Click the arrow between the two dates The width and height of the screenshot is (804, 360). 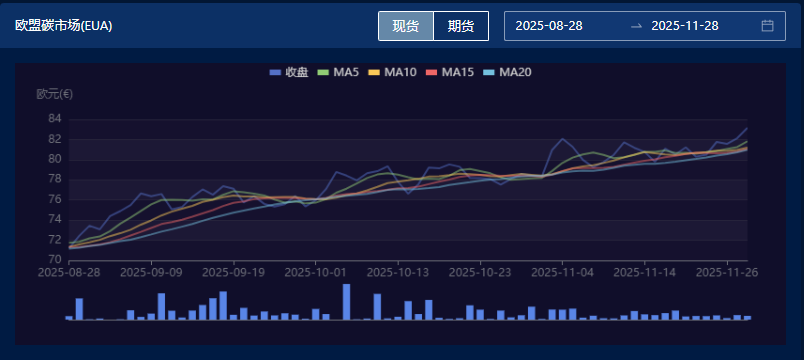click(636, 26)
